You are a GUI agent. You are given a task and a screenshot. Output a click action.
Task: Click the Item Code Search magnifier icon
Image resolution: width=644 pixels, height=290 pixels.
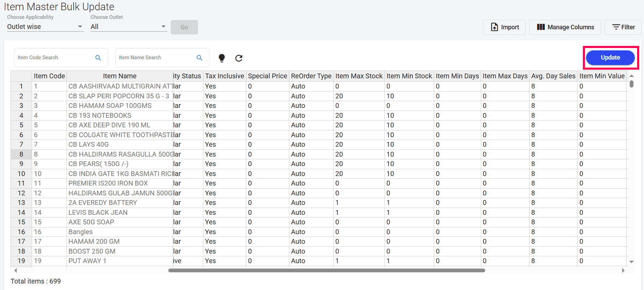[x=98, y=58]
